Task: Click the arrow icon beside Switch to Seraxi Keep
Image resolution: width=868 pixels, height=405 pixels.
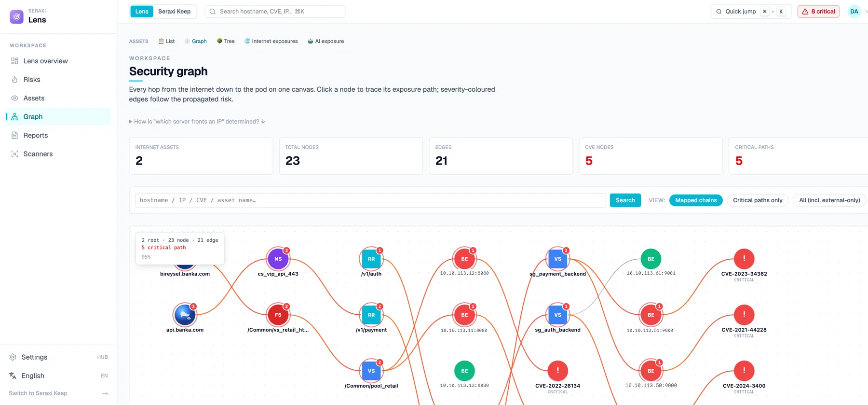Action: 105,393
